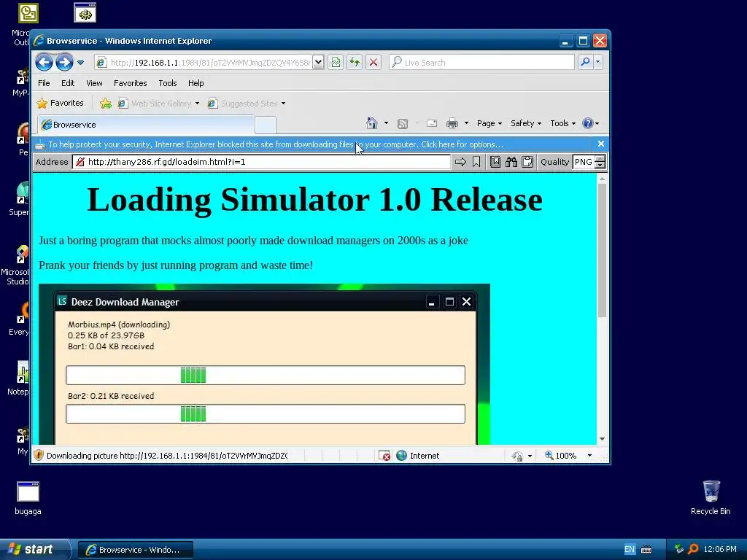Image resolution: width=747 pixels, height=560 pixels.
Task: Click the Browservice bookmark icon
Action: click(x=476, y=162)
